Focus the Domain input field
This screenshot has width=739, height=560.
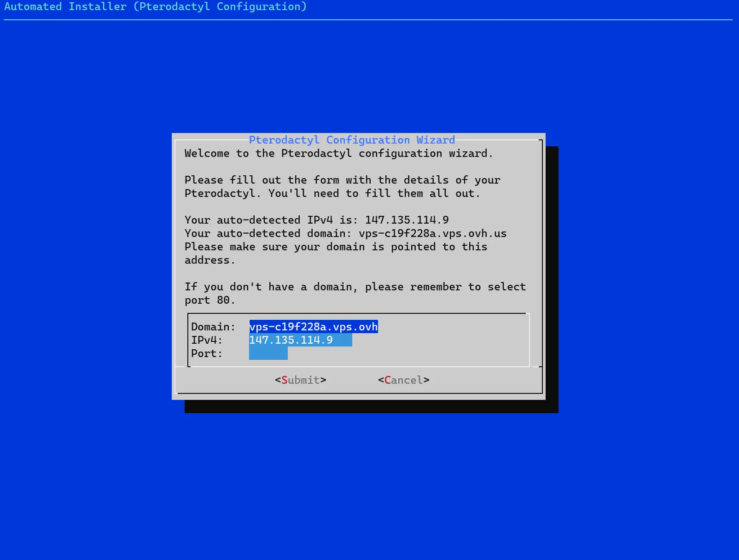314,327
